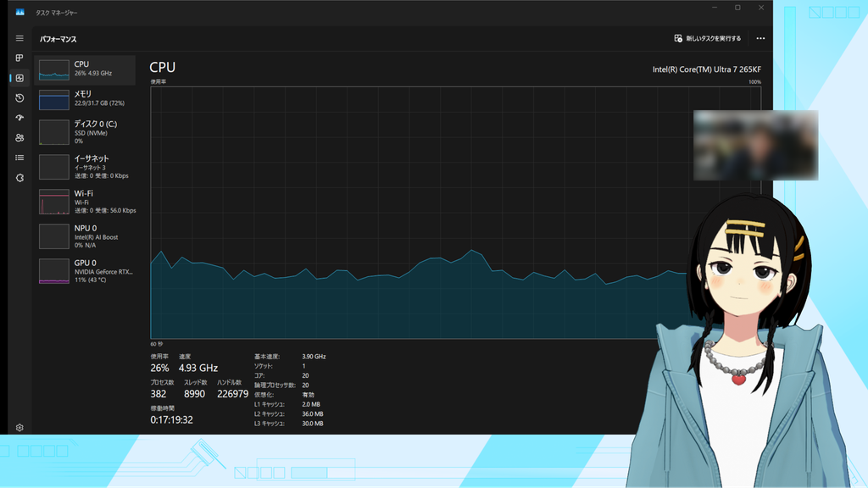Click the CPU mini graph thumbnail
Screen dimensions: 868x488
tap(53, 69)
